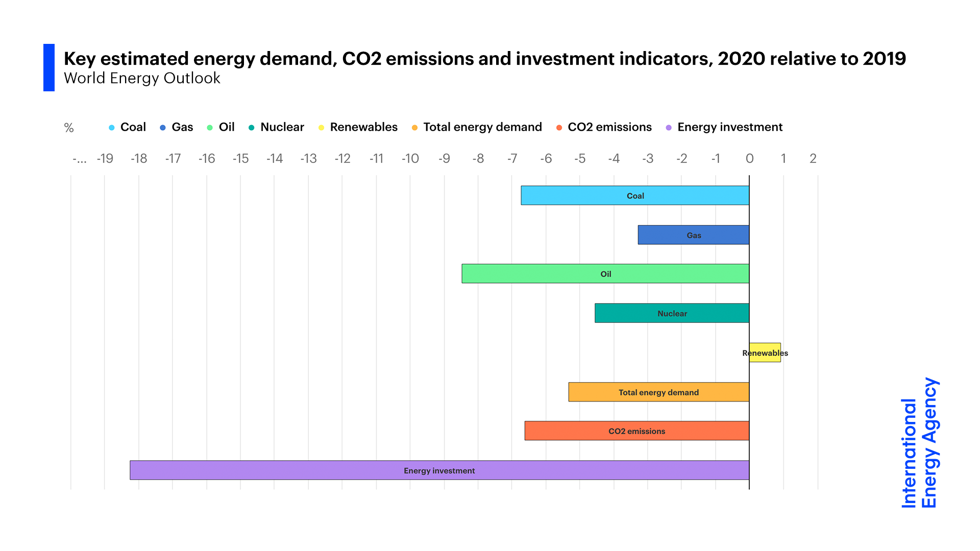Click Energy investment legend item

[x=729, y=127]
